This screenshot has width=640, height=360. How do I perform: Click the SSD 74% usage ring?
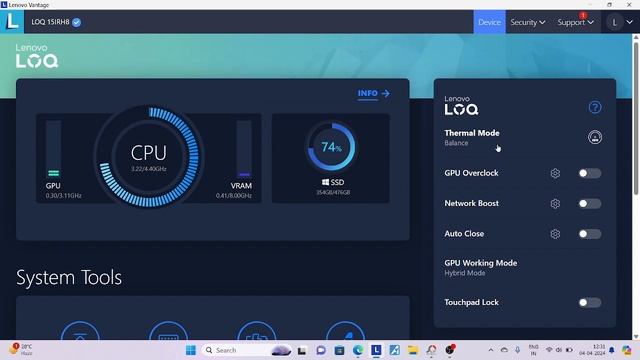tap(331, 147)
